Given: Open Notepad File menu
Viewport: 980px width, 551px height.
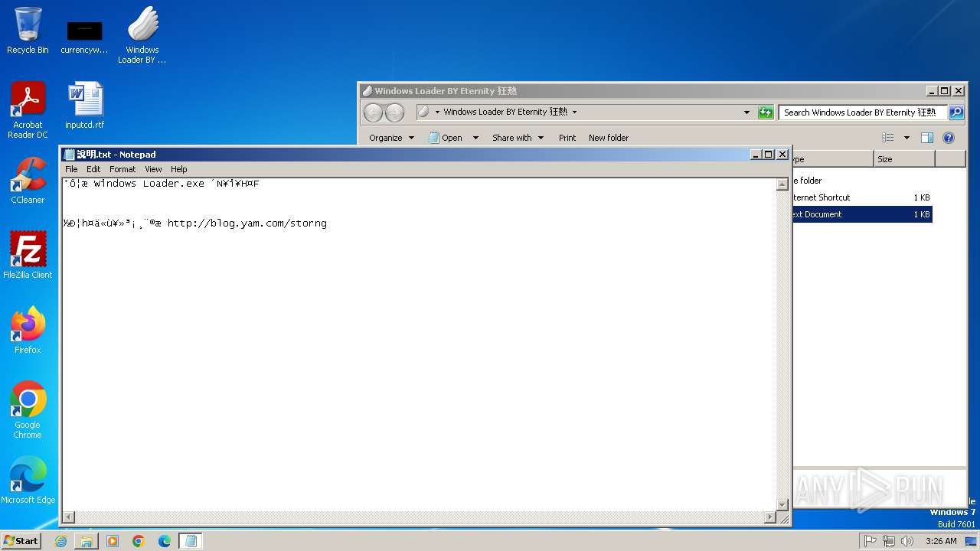Looking at the screenshot, I should (x=71, y=169).
